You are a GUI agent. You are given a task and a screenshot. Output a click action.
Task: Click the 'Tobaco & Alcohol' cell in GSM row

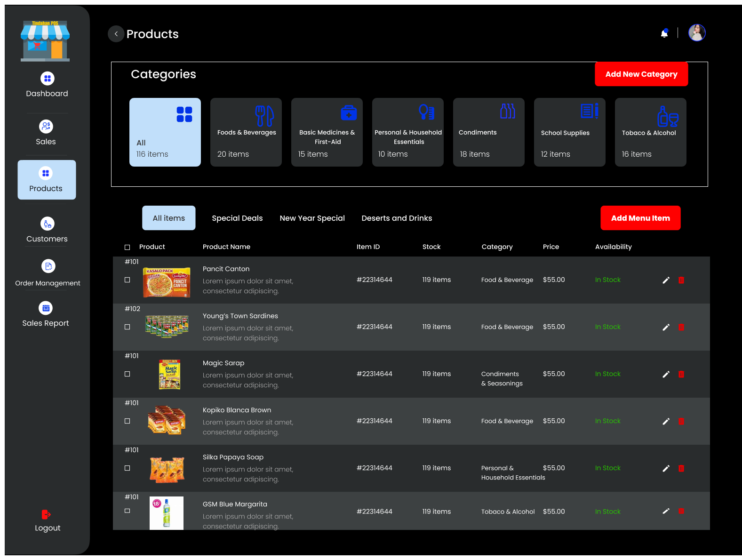[x=508, y=512]
